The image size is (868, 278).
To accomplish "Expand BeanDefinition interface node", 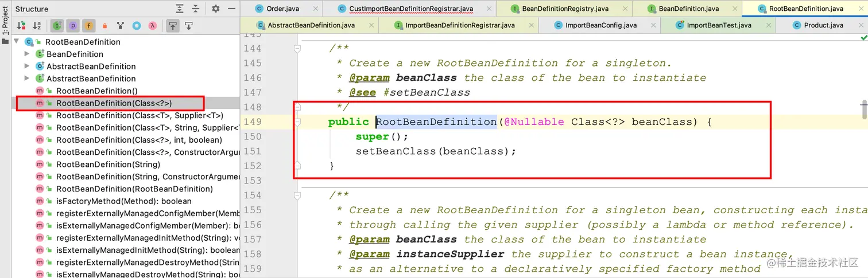I will [x=26, y=54].
